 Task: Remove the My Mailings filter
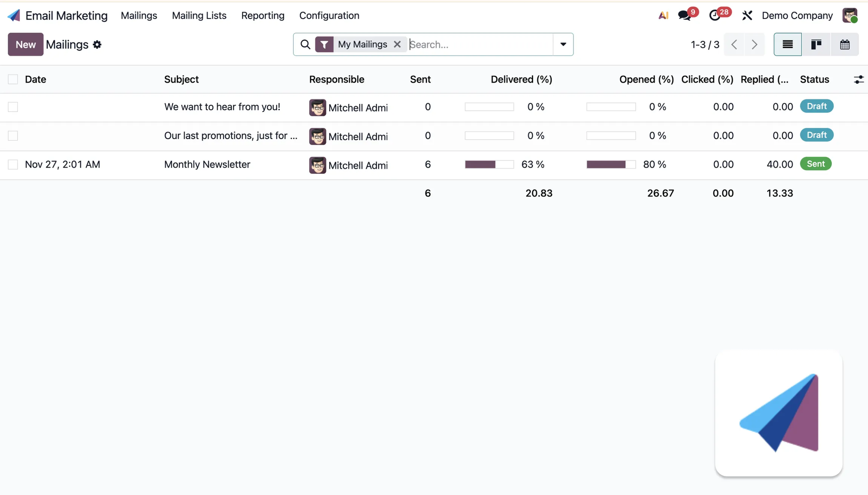click(x=397, y=44)
